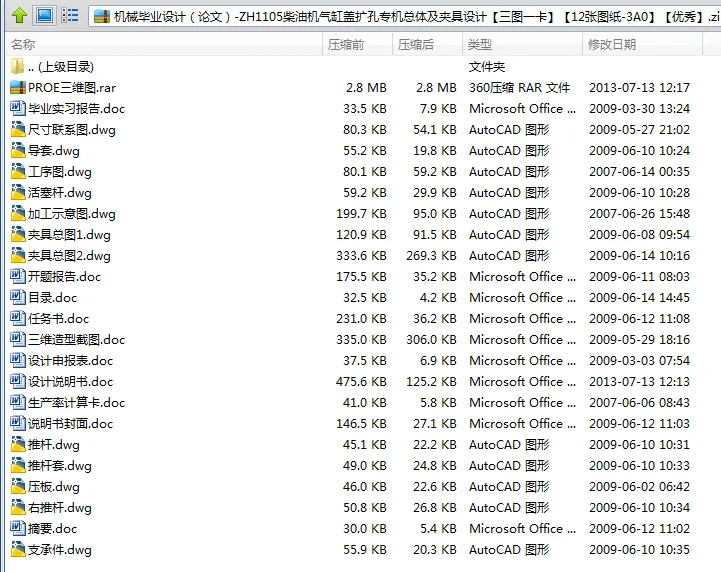Click the file name 夹具总图2.dwg
The height and width of the screenshot is (572, 721).
tap(69, 256)
